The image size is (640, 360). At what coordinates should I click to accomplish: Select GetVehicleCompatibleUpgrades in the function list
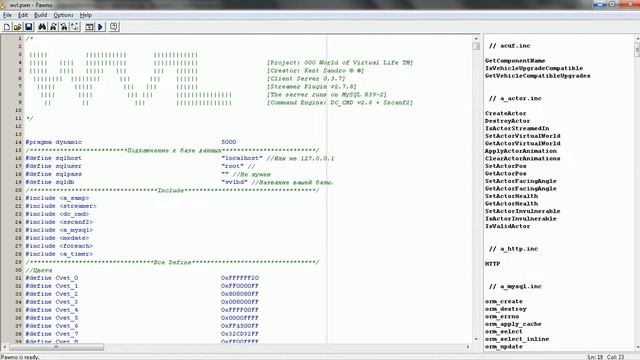click(538, 76)
